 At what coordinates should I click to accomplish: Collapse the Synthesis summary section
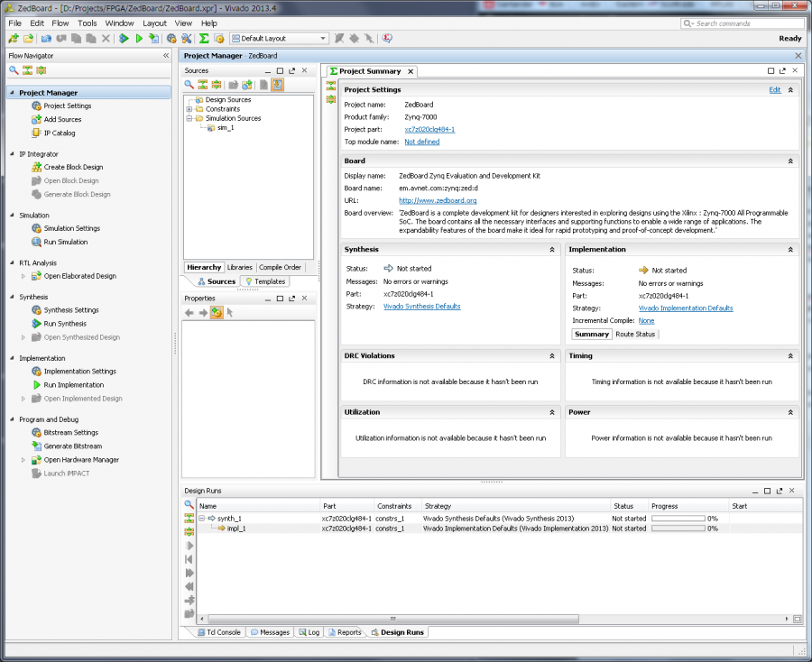click(x=552, y=250)
